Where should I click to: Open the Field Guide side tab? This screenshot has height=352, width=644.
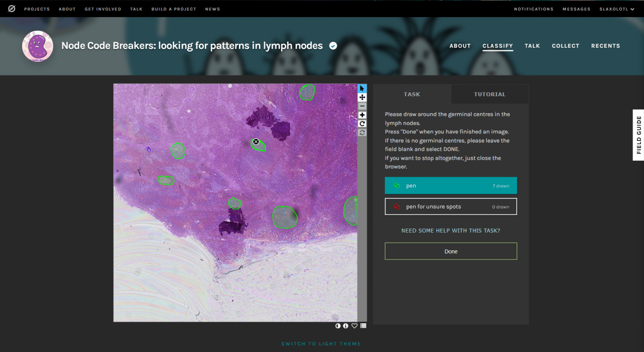(638, 135)
